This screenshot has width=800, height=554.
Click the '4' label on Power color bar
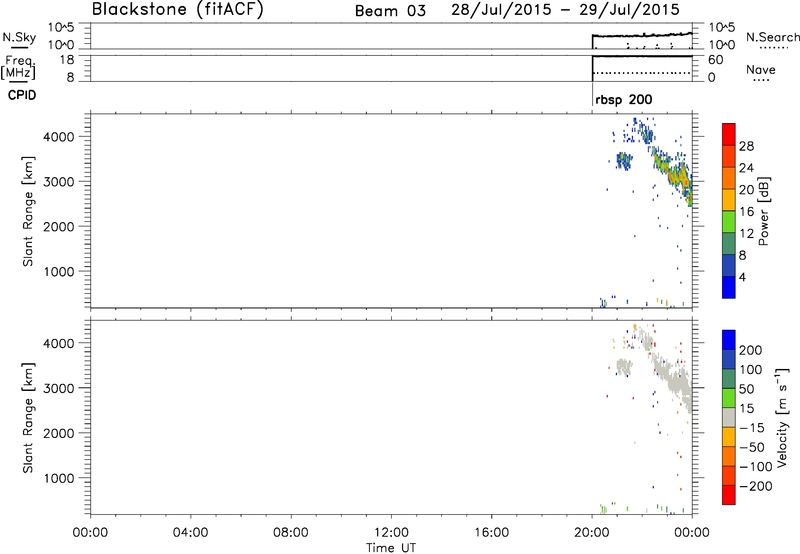click(742, 277)
